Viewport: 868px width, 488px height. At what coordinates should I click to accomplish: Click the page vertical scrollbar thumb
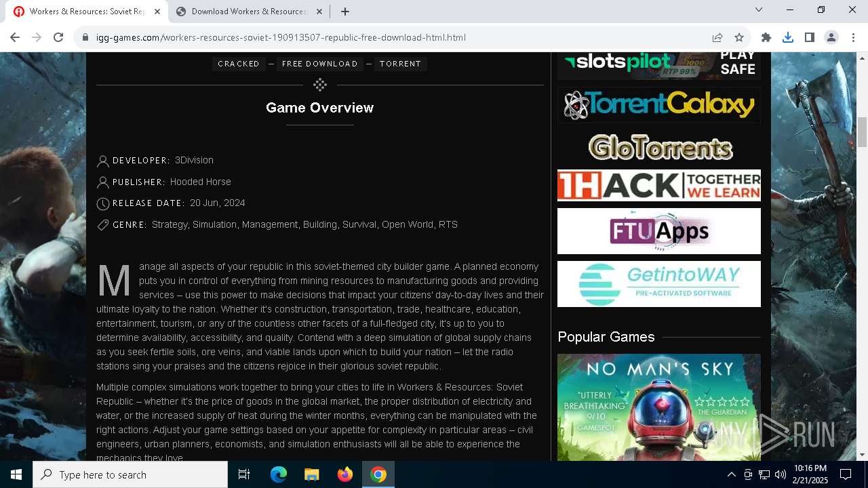pos(862,131)
